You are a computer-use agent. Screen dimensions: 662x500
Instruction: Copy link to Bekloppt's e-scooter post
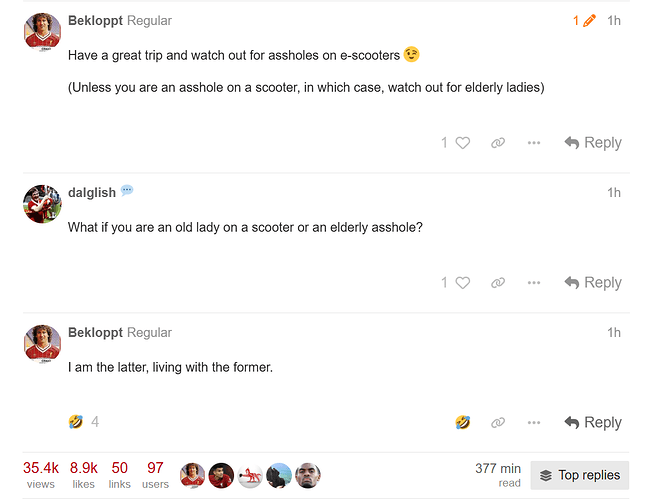pos(498,143)
